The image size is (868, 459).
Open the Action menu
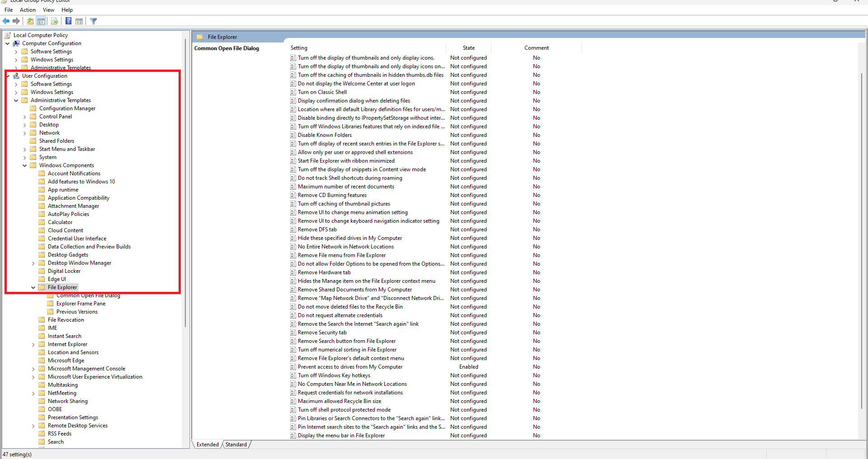click(x=28, y=10)
